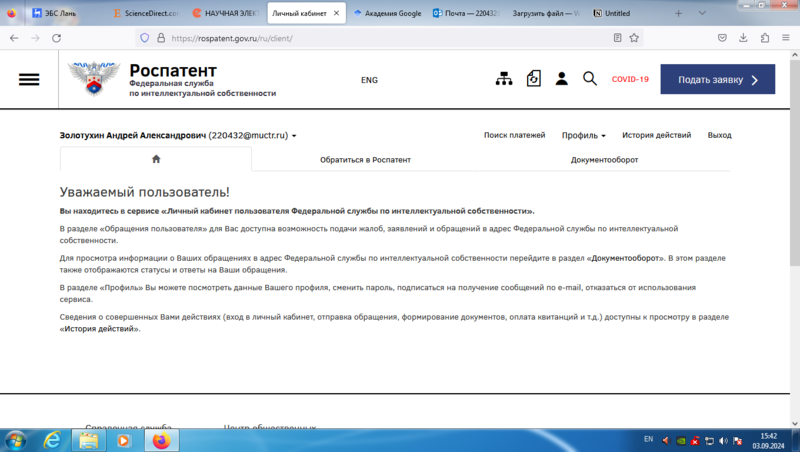Click bold «История действий» text in paragraph
Image resolution: width=800 pixels, height=452 pixels.
(99, 329)
